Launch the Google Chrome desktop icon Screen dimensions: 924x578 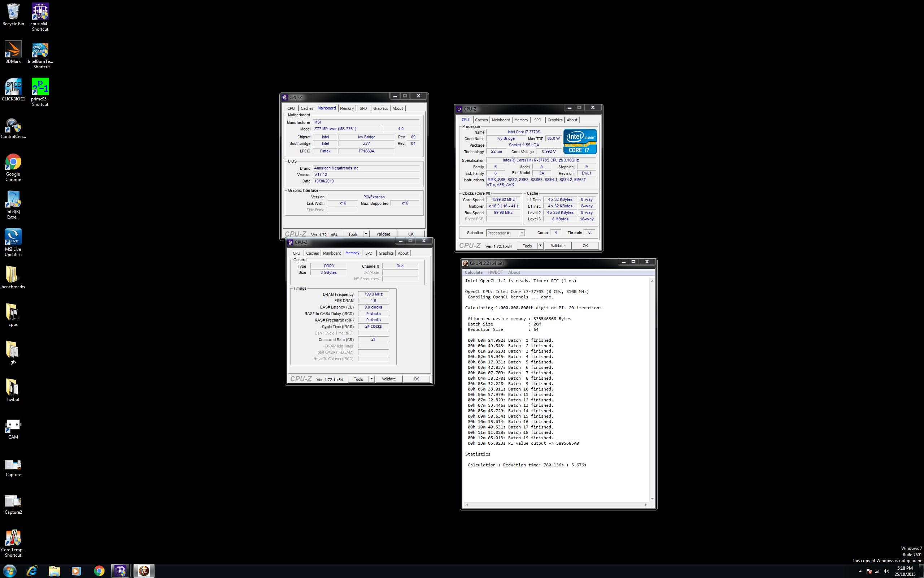pos(13,167)
